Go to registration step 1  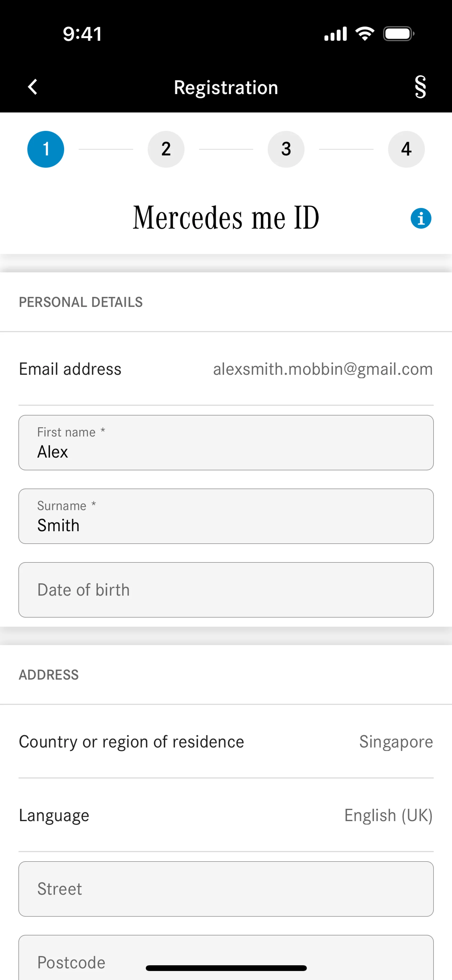(46, 149)
